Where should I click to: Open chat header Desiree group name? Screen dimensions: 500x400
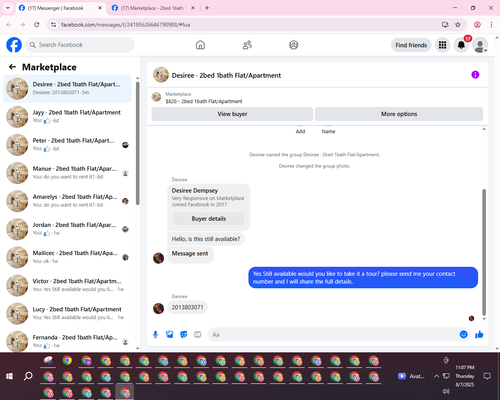226,75
